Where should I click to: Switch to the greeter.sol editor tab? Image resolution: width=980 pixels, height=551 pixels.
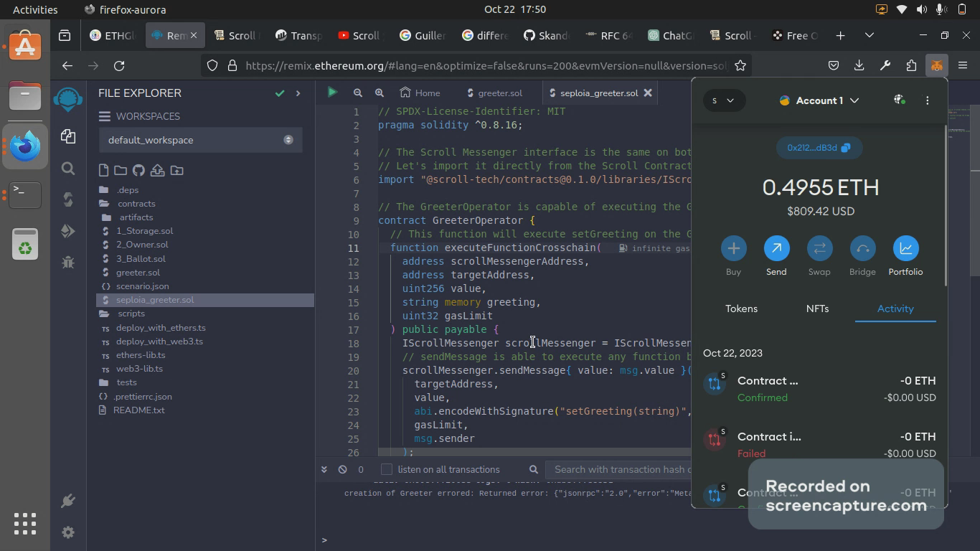click(x=494, y=93)
